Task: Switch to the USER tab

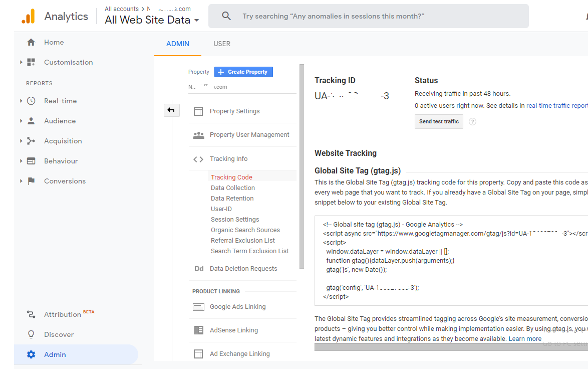Action: point(222,44)
